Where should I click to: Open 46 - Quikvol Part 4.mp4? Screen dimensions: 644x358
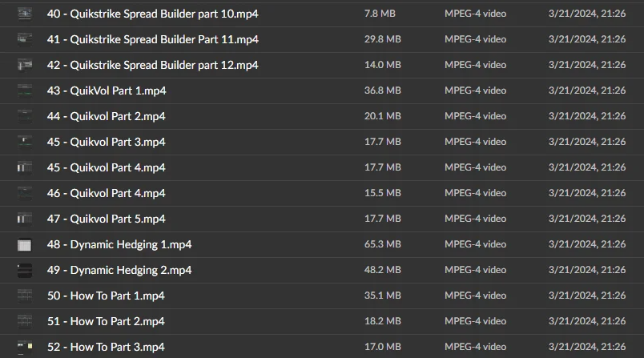[x=107, y=193]
